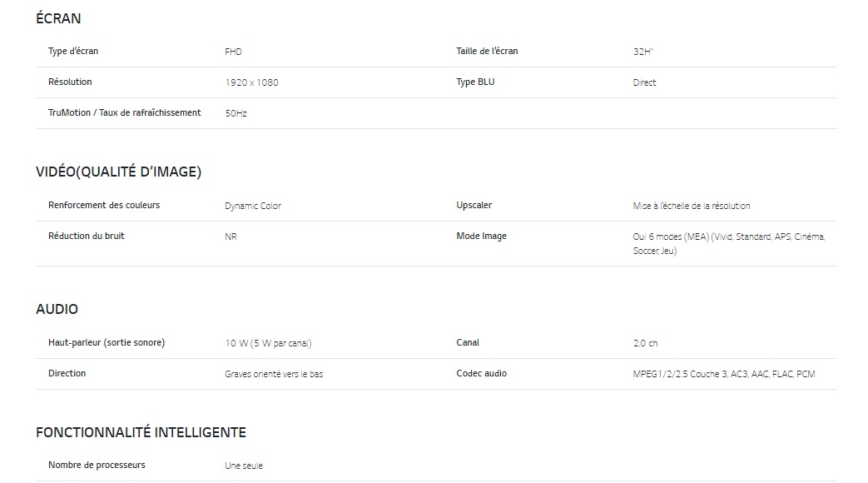Screen dimensions: 868x483
Task: Select the 'Type d'écran' label
Action: (73, 52)
